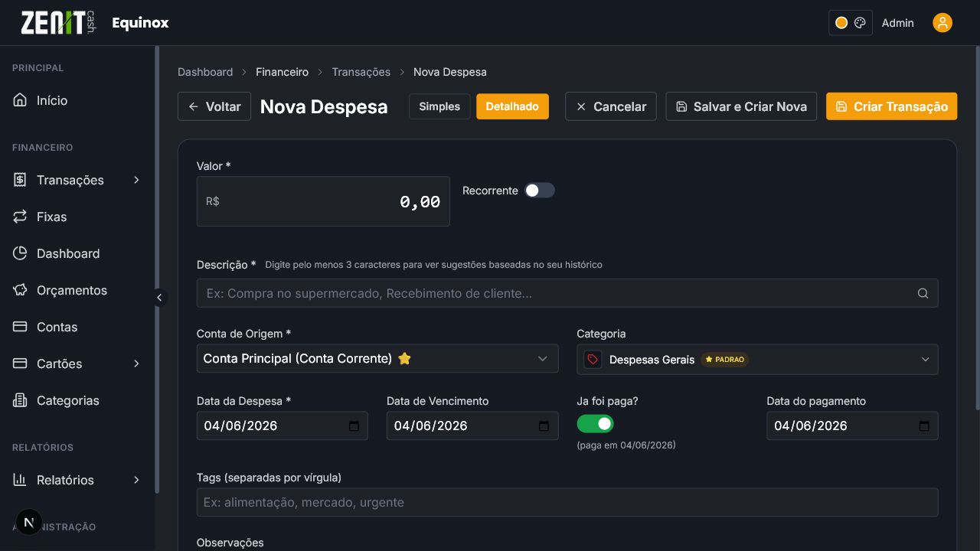Click the Tags input field
Viewport: 980px width, 551px height.
coord(567,502)
